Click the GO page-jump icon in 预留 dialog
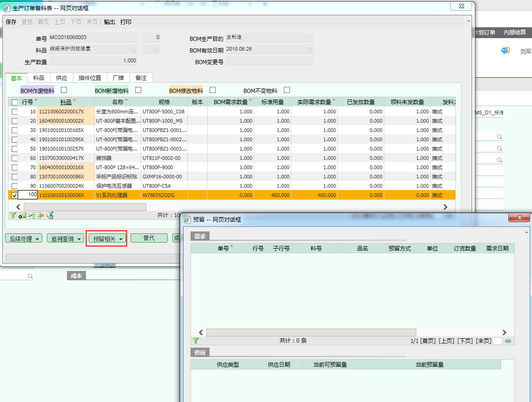Image resolution: width=532 pixels, height=402 pixels. click(x=508, y=341)
